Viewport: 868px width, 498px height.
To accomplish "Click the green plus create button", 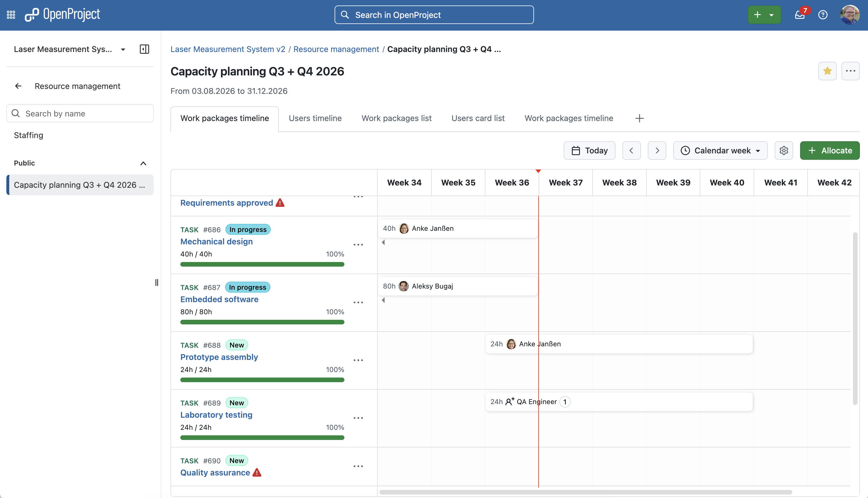I will (764, 15).
